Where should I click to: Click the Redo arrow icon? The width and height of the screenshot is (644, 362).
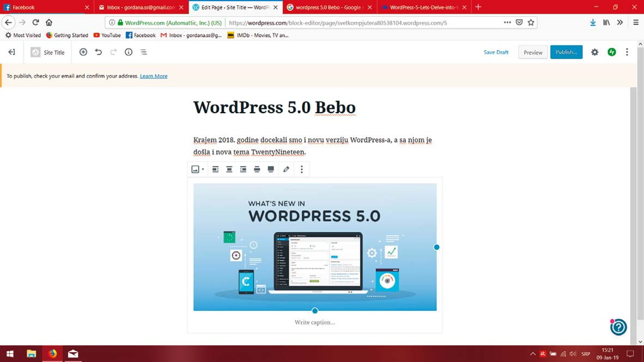coord(113,52)
